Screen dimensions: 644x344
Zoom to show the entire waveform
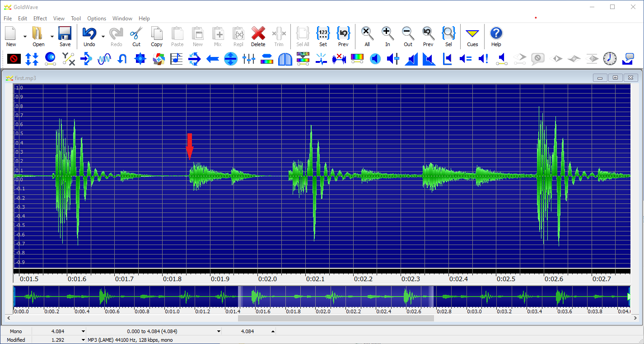367,36
